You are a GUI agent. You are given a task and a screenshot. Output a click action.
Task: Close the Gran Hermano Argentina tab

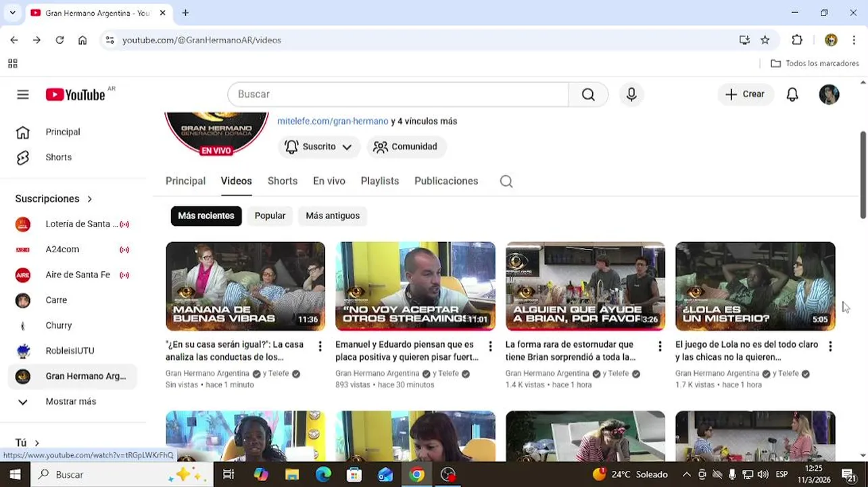coord(162,13)
